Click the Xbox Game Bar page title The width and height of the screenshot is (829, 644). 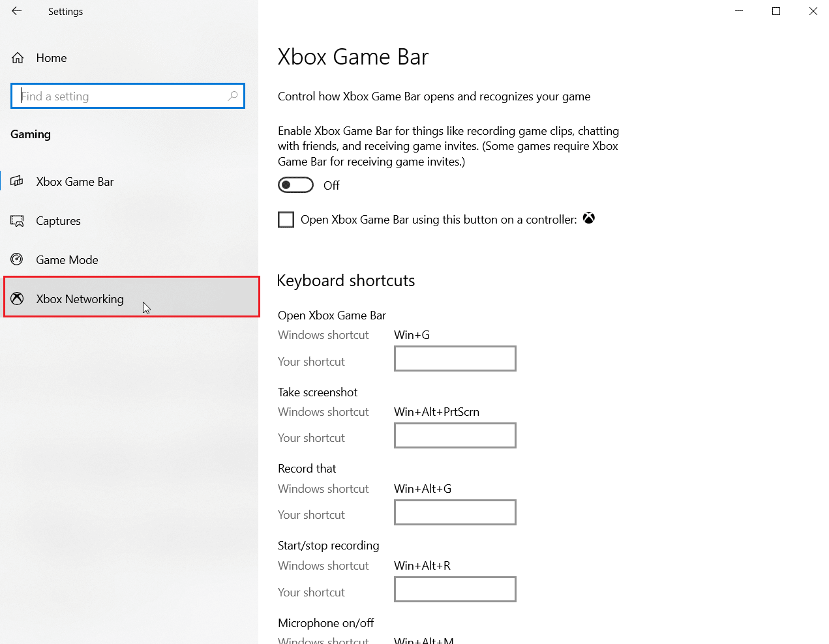pos(353,57)
